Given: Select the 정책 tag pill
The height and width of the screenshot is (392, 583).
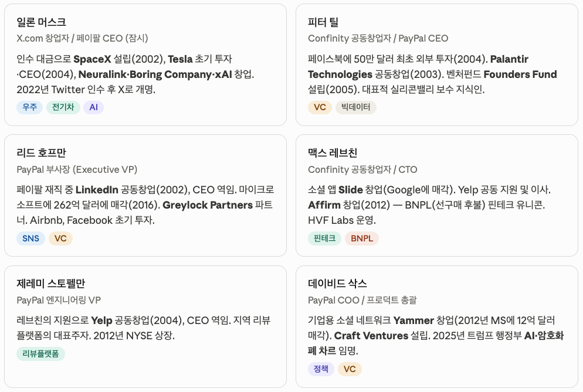Looking at the screenshot, I should (x=321, y=369).
